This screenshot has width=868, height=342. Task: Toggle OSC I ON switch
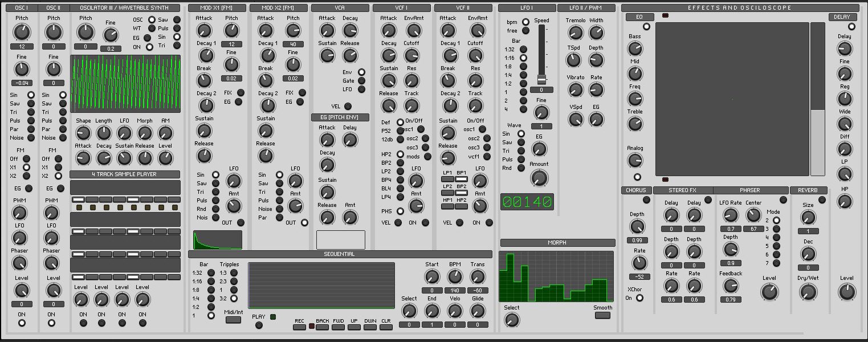coord(22,323)
